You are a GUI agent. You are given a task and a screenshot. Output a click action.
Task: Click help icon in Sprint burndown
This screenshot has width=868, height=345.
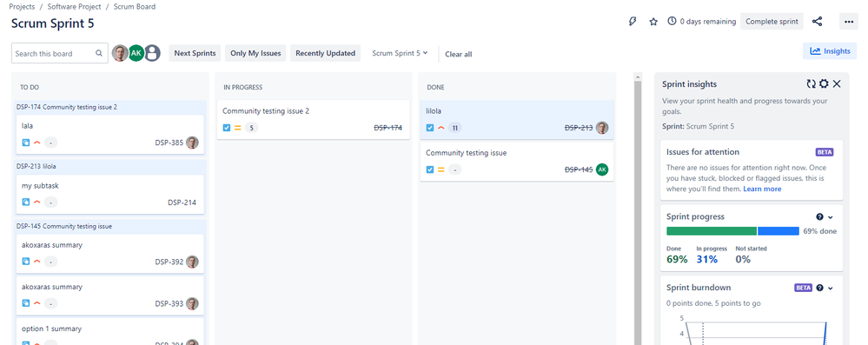pos(820,288)
